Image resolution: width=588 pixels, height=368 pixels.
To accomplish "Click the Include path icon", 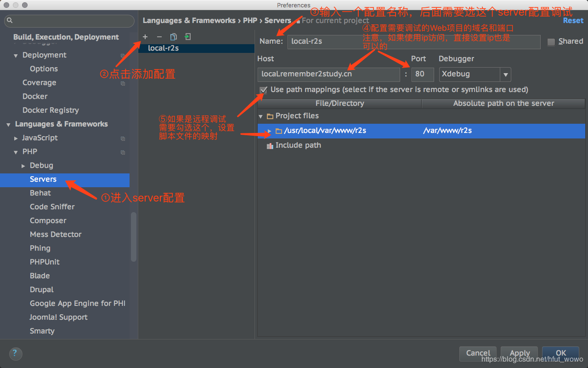I will [269, 145].
